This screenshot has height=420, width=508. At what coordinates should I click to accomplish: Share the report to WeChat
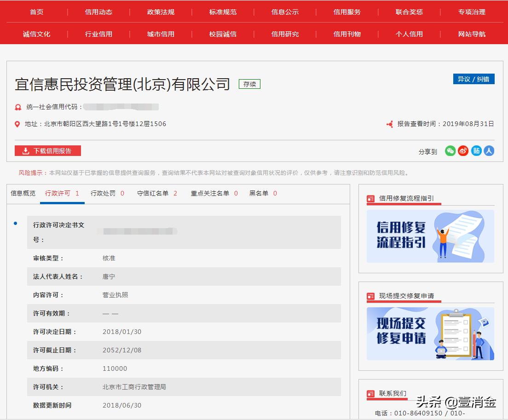click(450, 150)
